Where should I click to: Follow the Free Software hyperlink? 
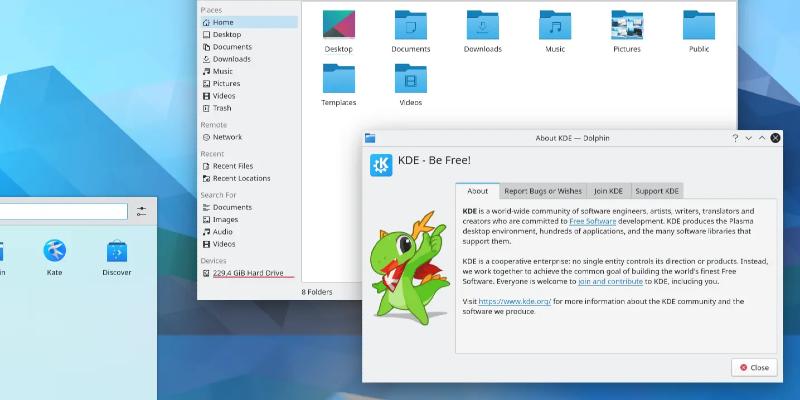click(x=592, y=221)
